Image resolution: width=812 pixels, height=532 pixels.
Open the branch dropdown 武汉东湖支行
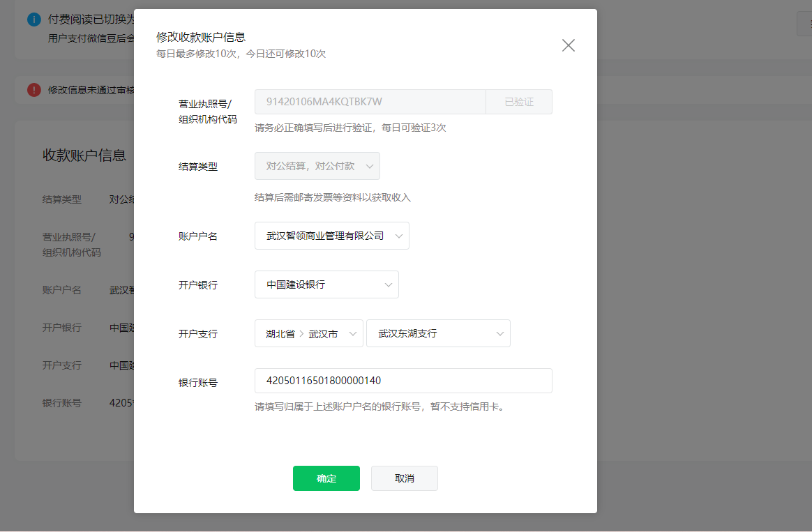[439, 333]
